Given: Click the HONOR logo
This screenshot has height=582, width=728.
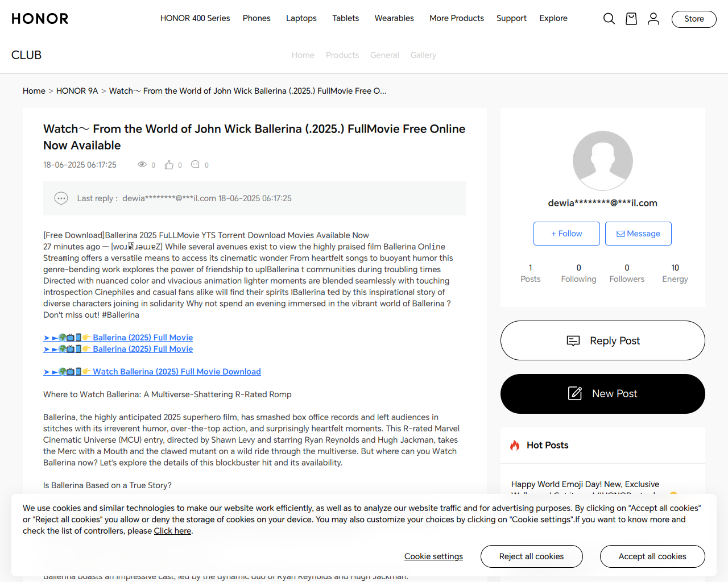Looking at the screenshot, I should coord(40,19).
